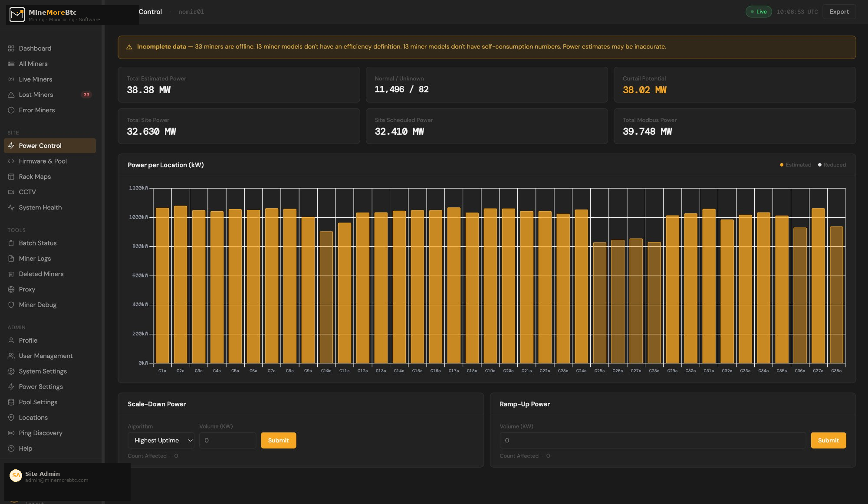Open Lost Miners showing 33 alerts

click(x=36, y=95)
